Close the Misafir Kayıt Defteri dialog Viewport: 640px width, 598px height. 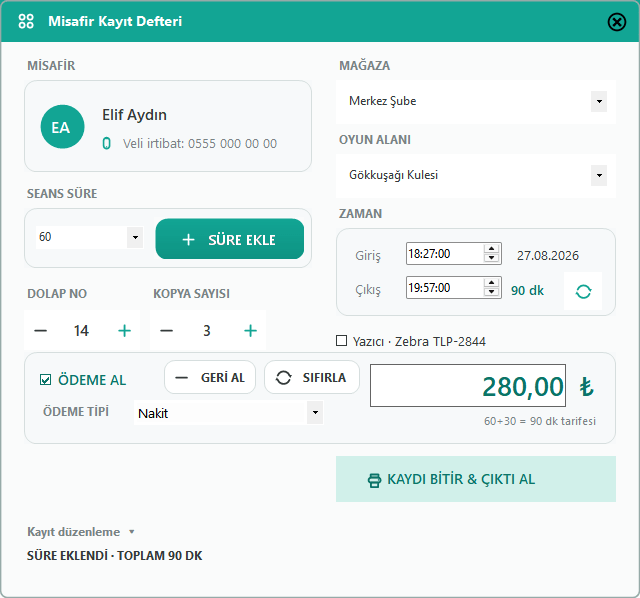(616, 22)
